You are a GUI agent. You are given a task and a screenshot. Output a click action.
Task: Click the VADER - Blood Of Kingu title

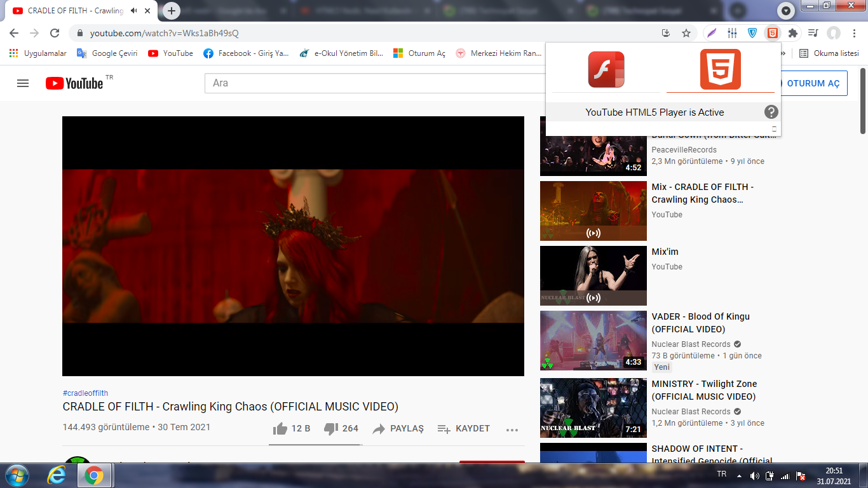click(701, 323)
